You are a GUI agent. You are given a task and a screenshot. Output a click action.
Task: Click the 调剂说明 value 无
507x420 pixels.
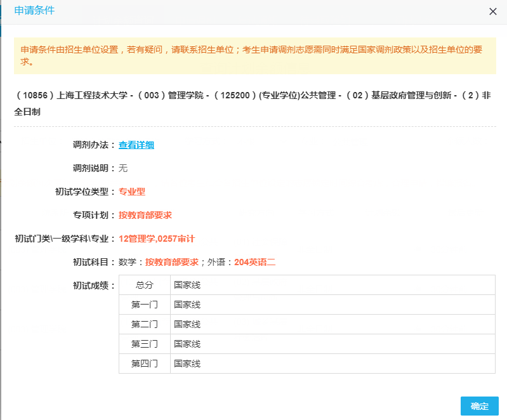click(123, 168)
